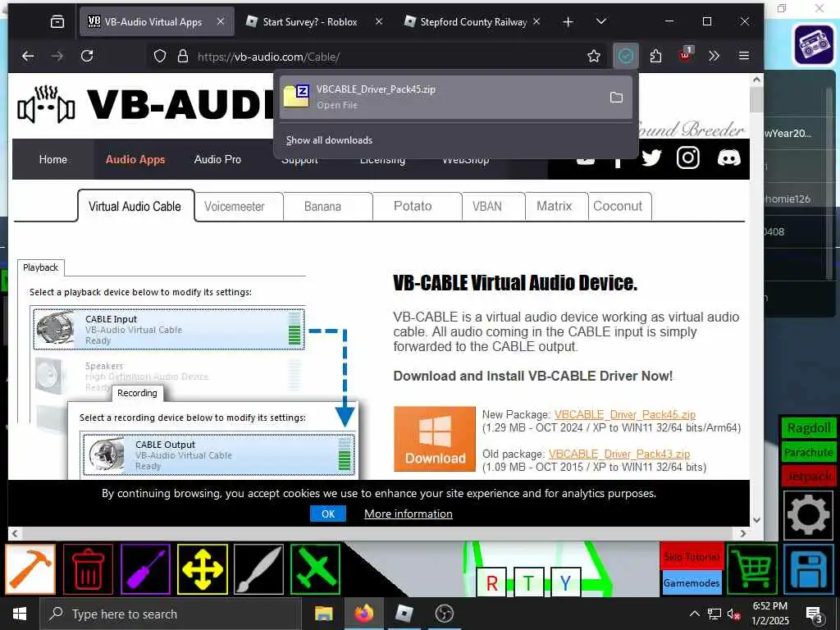Open the green shopping cart shop
This screenshot has width=840, height=630.
[752, 569]
